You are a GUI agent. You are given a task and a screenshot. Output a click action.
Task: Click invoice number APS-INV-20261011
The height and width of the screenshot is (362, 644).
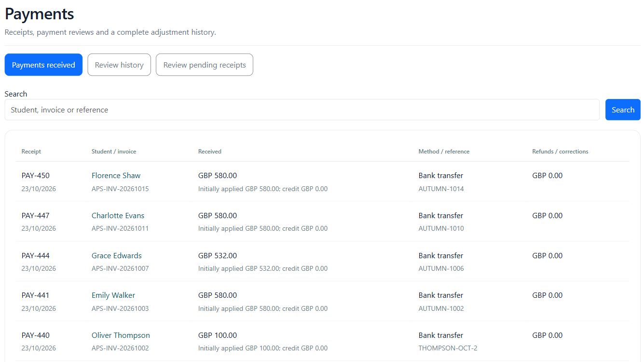click(120, 228)
